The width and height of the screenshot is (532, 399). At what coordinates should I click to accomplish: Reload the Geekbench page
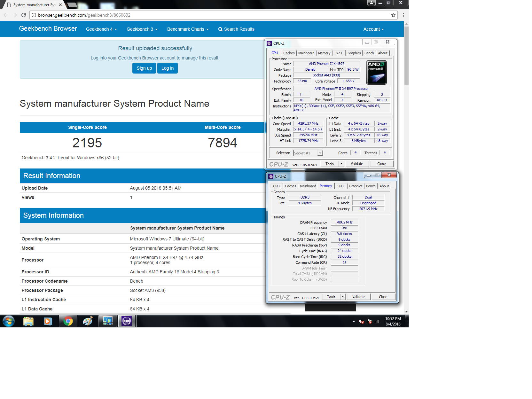24,15
